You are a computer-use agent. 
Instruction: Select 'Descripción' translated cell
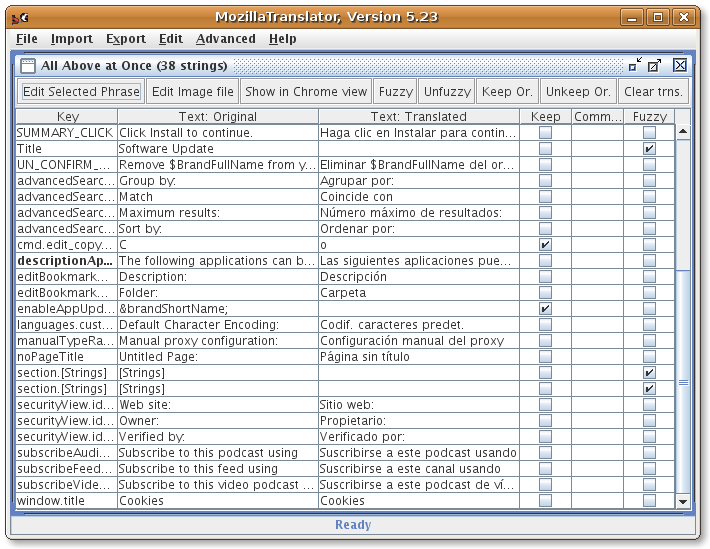pyautogui.click(x=419, y=276)
